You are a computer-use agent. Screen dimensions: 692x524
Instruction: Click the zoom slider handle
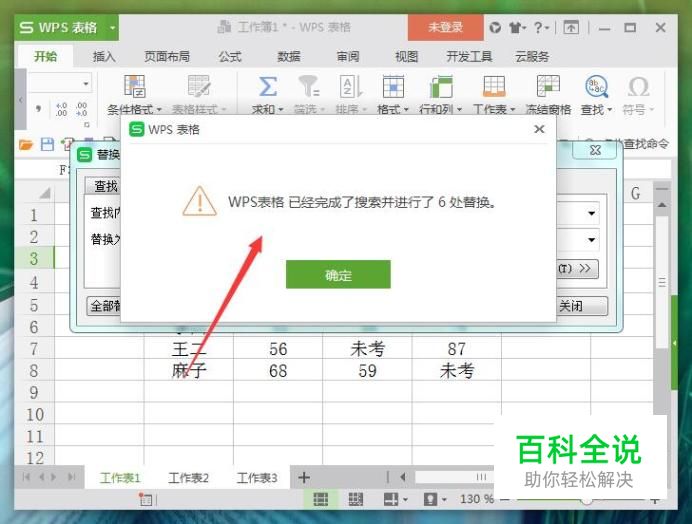(x=586, y=500)
